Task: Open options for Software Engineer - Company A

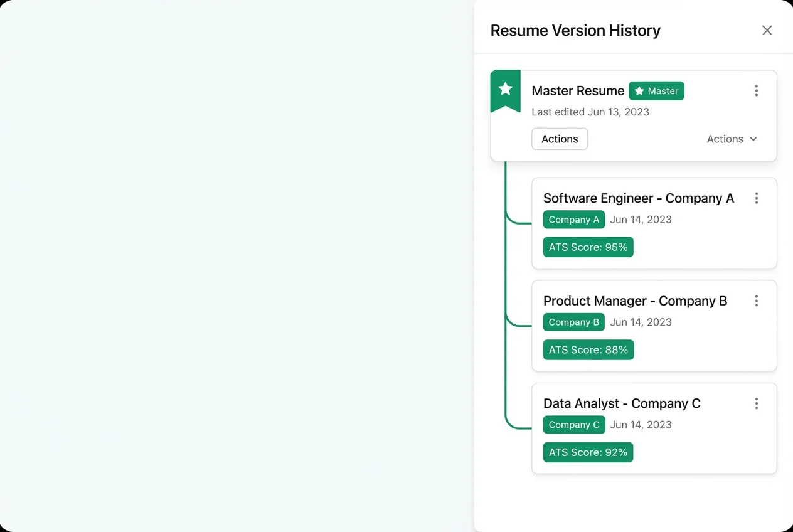Action: [756, 198]
